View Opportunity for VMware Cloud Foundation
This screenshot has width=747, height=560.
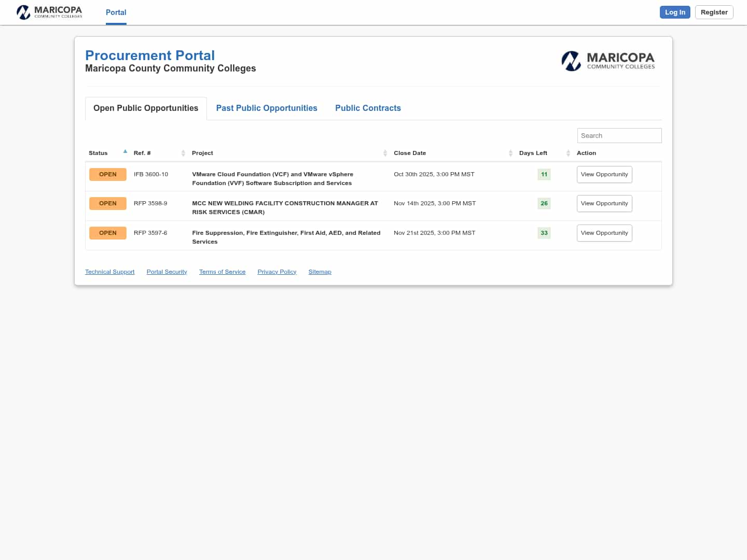point(604,174)
